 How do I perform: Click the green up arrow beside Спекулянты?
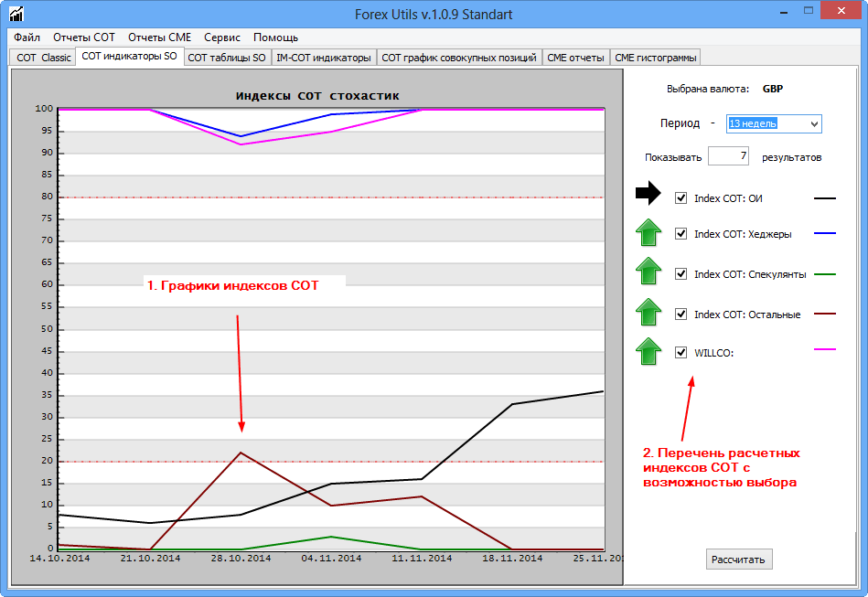pyautogui.click(x=648, y=272)
